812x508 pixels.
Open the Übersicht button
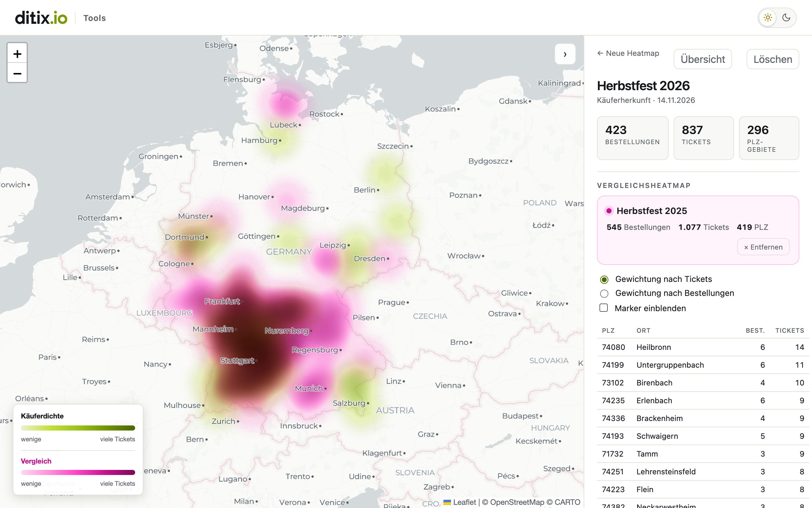coord(703,59)
